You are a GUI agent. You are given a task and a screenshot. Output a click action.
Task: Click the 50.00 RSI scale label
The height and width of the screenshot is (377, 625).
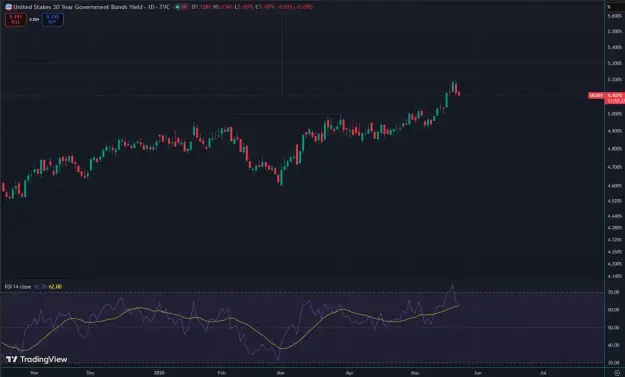pyautogui.click(x=613, y=328)
